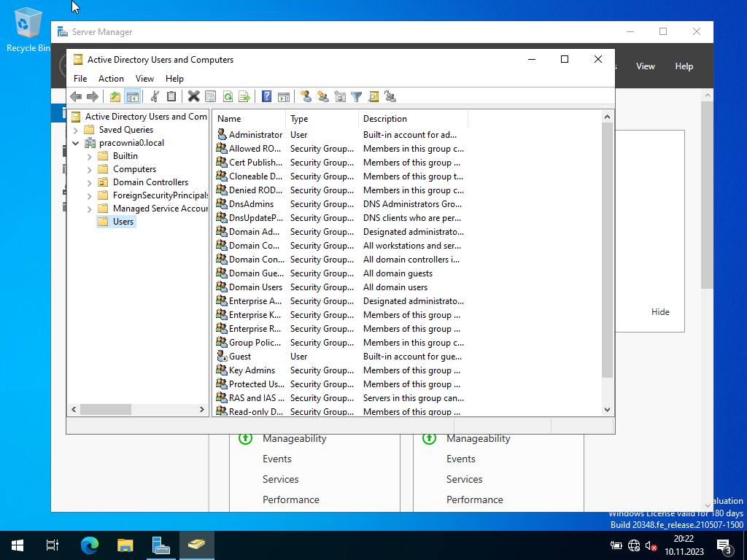This screenshot has height=560, width=747.
Task: Open the View menu in Active Directory window
Action: tap(144, 79)
